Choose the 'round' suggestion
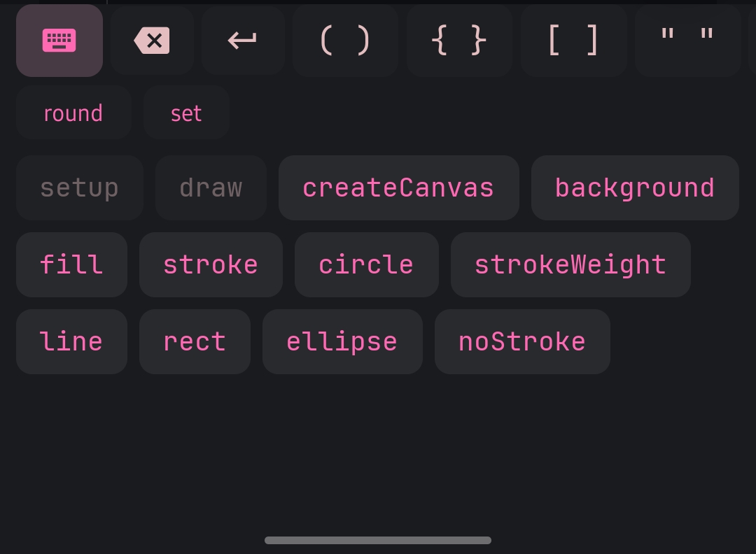 point(73,113)
